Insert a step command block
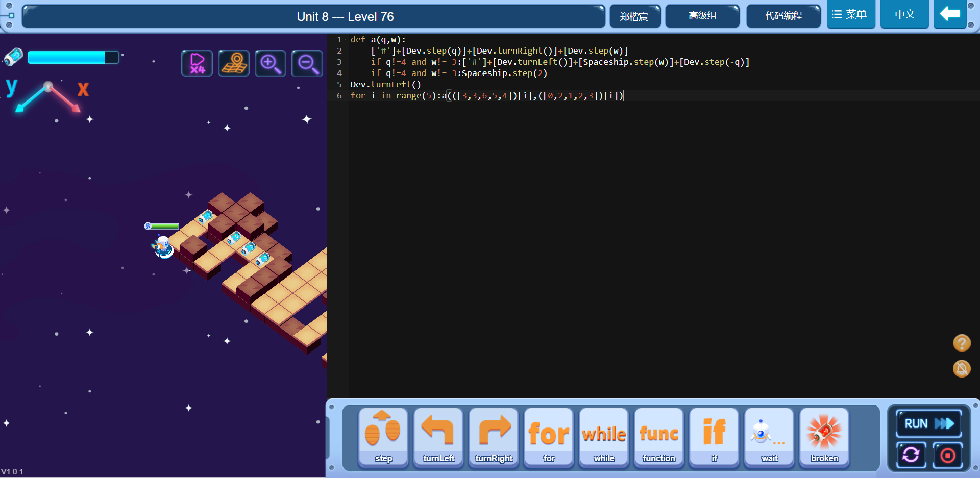 (x=383, y=437)
